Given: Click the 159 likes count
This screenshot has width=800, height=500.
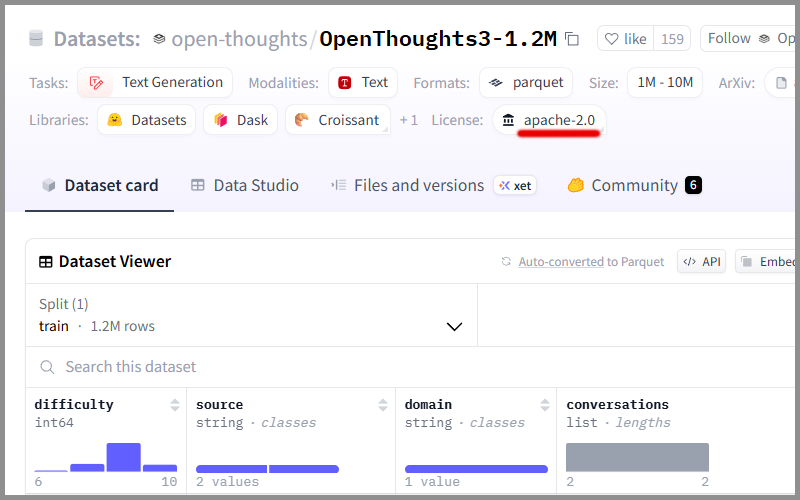Looking at the screenshot, I should pyautogui.click(x=672, y=39).
